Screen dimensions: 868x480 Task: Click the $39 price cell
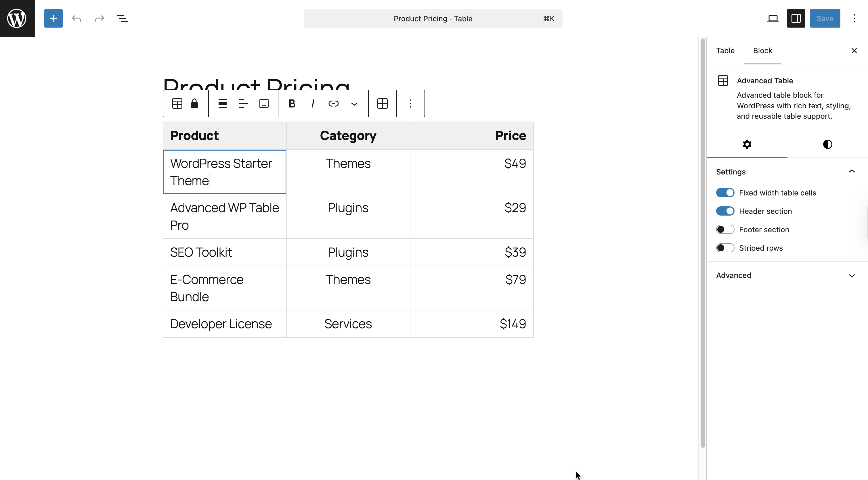click(x=471, y=252)
